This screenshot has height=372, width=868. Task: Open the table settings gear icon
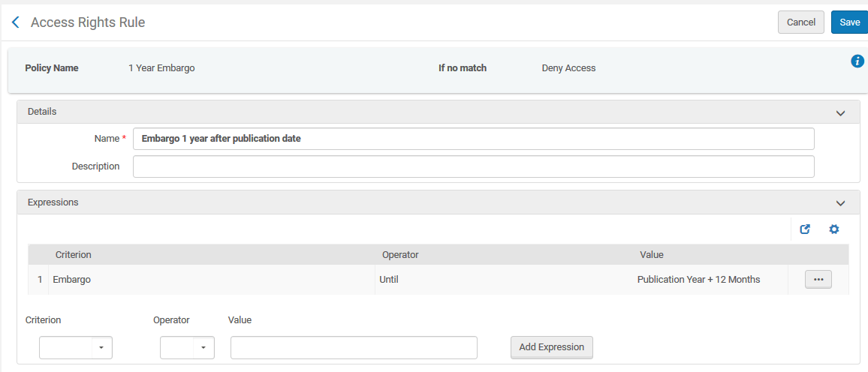[833, 229]
